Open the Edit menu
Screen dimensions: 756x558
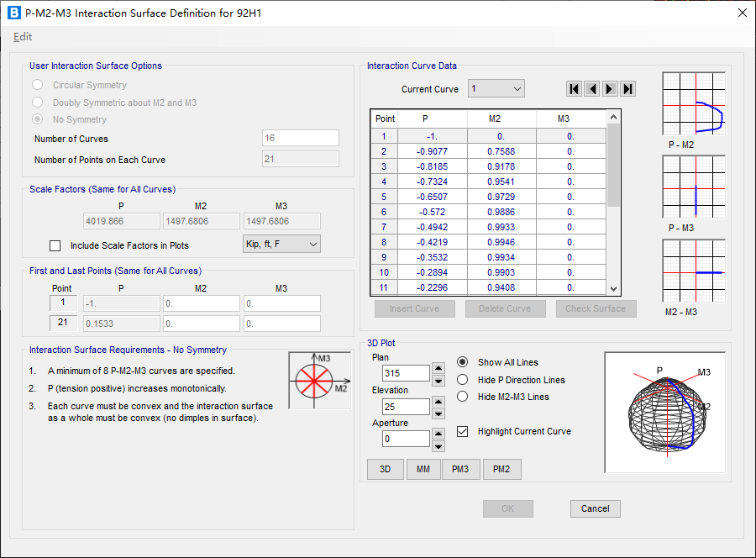pos(22,37)
